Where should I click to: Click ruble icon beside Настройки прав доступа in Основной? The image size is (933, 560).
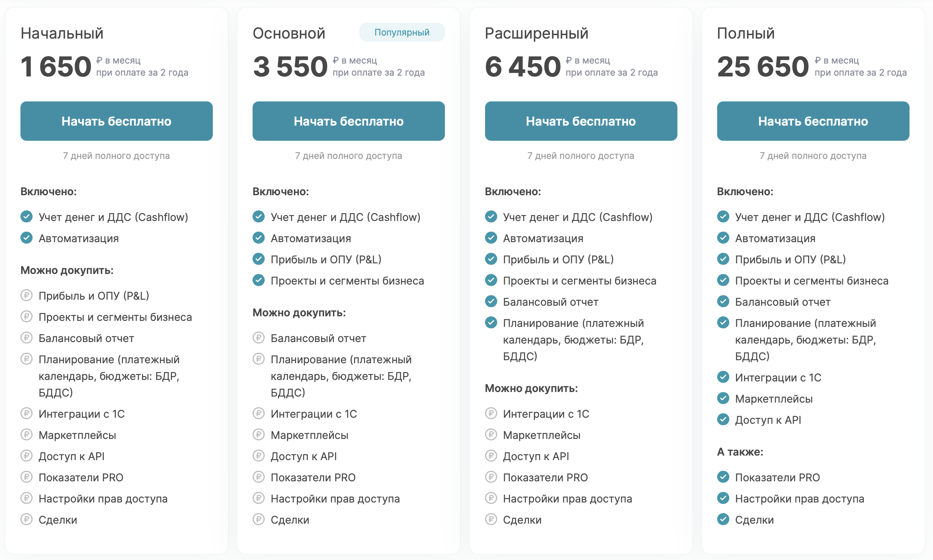tap(258, 498)
